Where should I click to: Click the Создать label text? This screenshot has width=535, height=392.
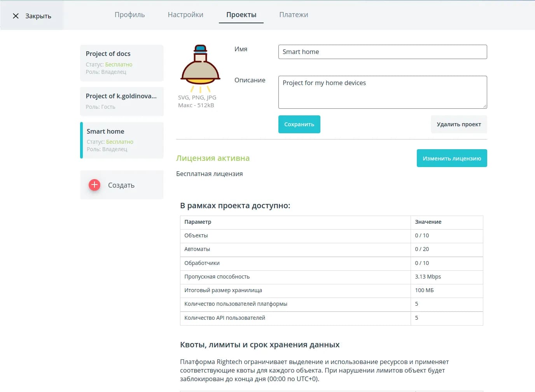click(x=121, y=185)
